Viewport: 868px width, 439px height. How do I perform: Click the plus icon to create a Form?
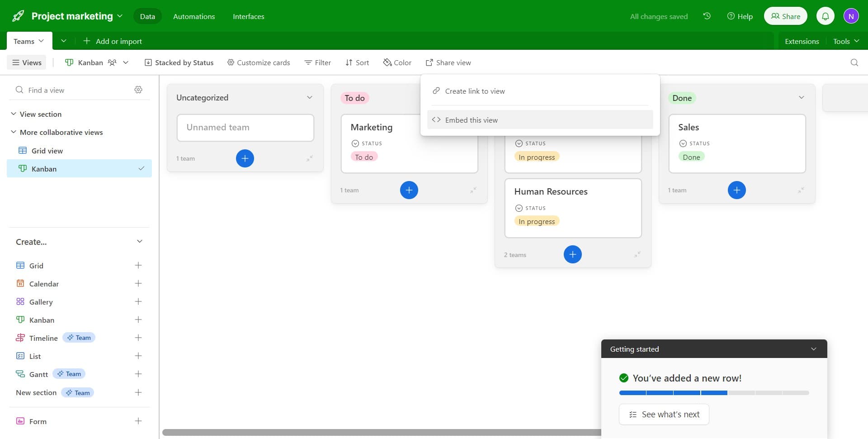click(x=138, y=421)
